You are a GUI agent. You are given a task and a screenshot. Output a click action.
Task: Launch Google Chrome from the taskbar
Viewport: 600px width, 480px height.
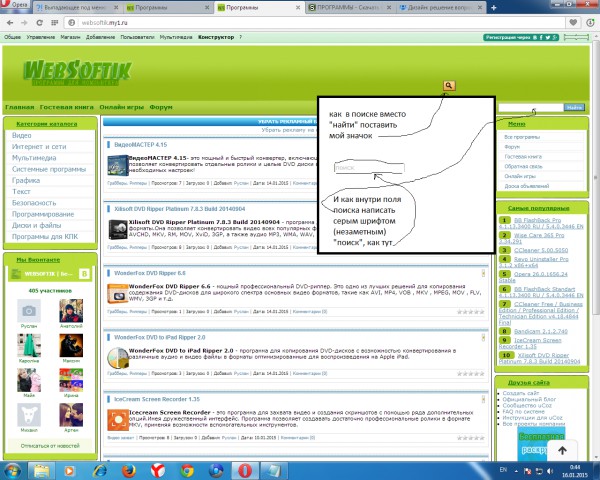point(187,471)
